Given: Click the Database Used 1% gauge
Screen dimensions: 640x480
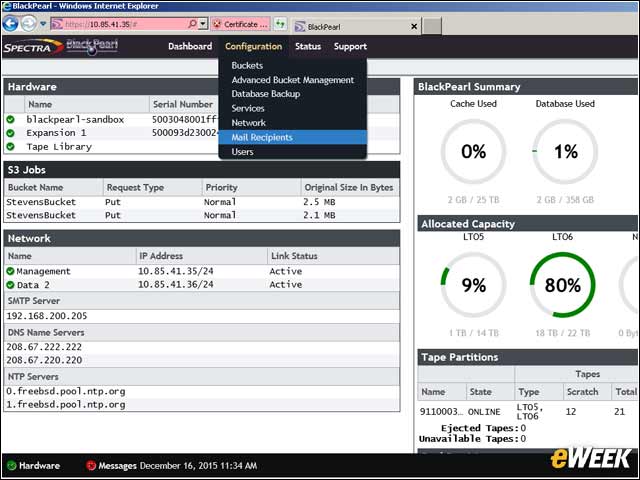Looking at the screenshot, I should [x=565, y=152].
